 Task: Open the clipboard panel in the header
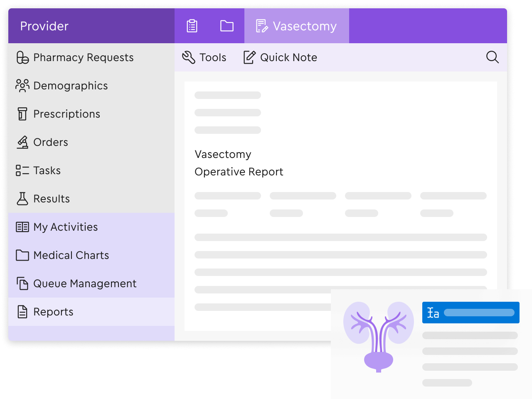[191, 25]
